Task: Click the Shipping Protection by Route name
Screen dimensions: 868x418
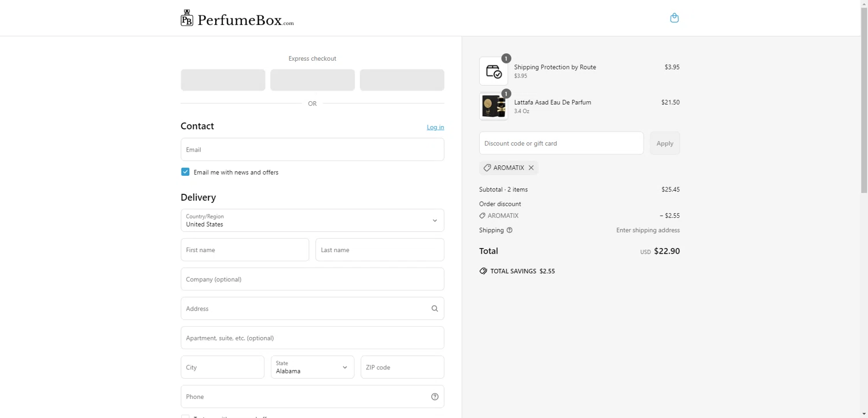Action: click(555, 67)
